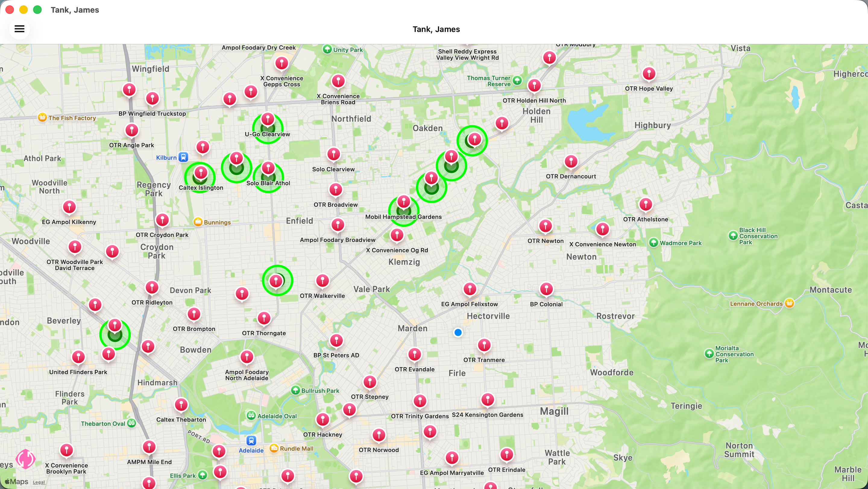The width and height of the screenshot is (868, 489).
Task: Click the Thomas Turner Reserve marker
Action: 517,80
